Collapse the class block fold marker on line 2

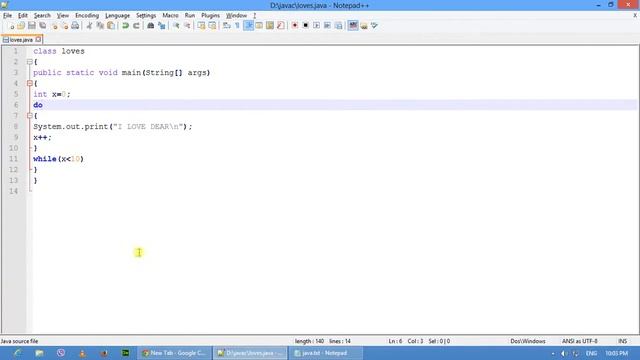click(29, 62)
